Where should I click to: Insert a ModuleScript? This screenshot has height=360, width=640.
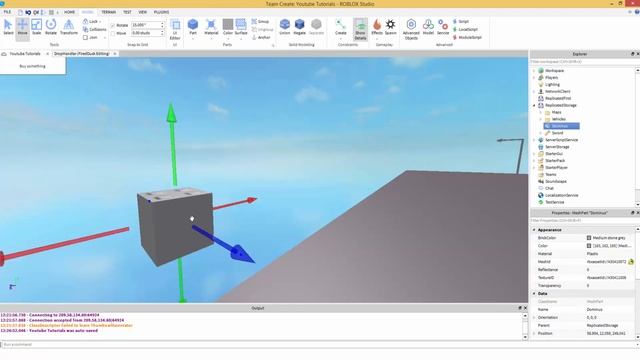pyautogui.click(x=467, y=37)
